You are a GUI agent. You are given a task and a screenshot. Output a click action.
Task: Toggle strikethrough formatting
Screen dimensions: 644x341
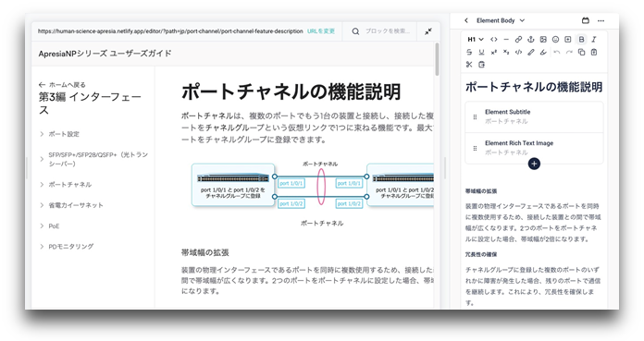pos(469,52)
